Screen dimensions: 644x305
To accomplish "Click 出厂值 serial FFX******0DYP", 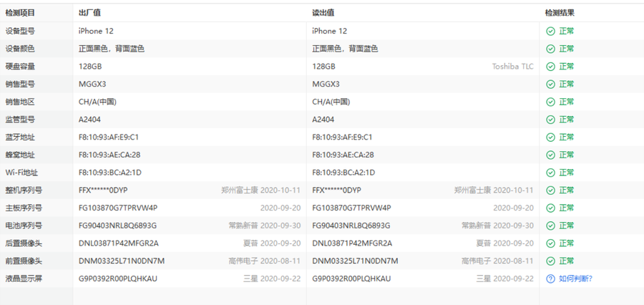I will pyautogui.click(x=103, y=190).
